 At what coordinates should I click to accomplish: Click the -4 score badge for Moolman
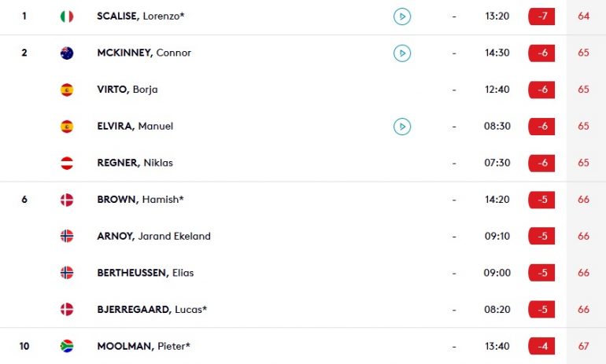pos(541,346)
